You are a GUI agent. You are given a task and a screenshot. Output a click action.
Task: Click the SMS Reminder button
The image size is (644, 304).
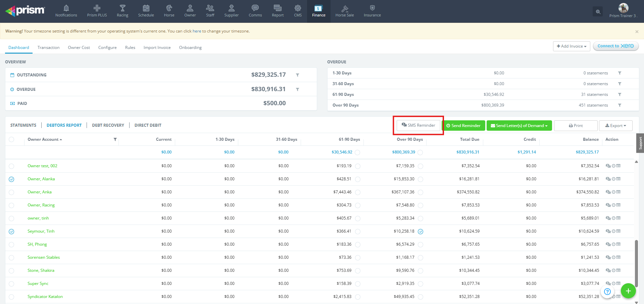418,125
